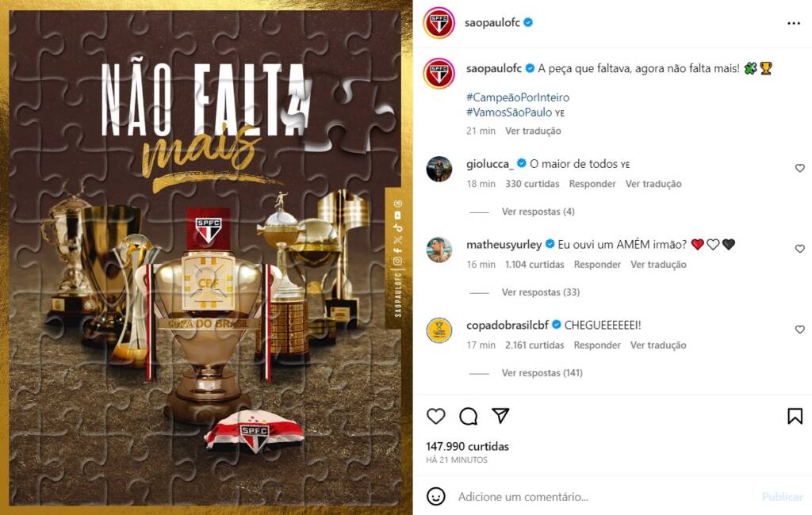This screenshot has height=515, width=812.
Task: Share the post via paper plane icon
Action: click(500, 416)
